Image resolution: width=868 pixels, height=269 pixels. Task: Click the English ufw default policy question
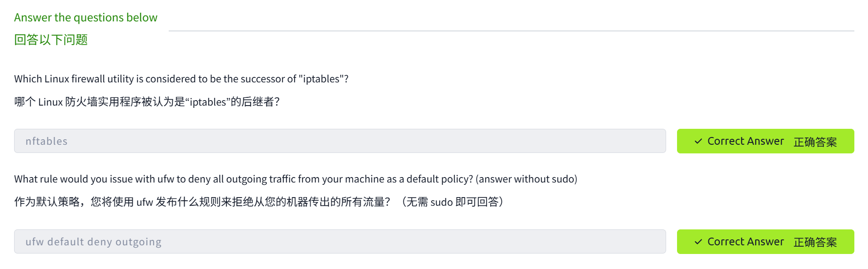click(x=243, y=179)
